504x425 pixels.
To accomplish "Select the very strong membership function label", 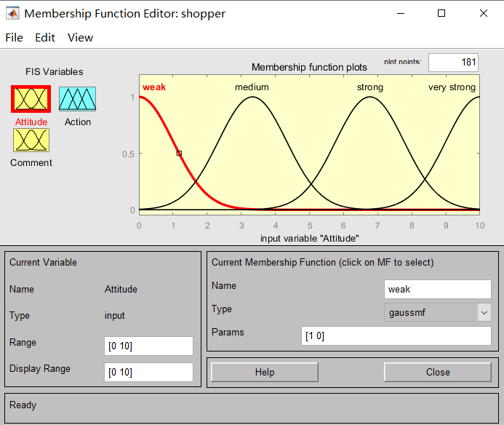I will pyautogui.click(x=452, y=87).
